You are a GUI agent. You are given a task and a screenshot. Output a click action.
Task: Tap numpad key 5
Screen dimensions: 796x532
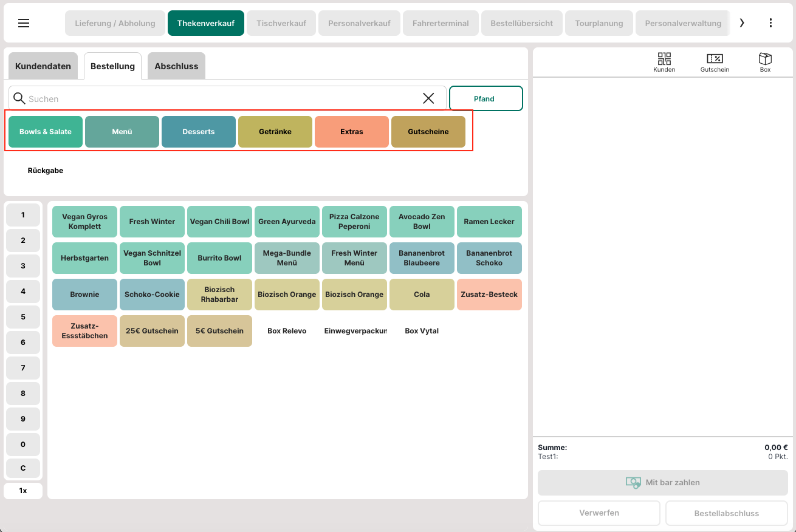click(x=23, y=317)
